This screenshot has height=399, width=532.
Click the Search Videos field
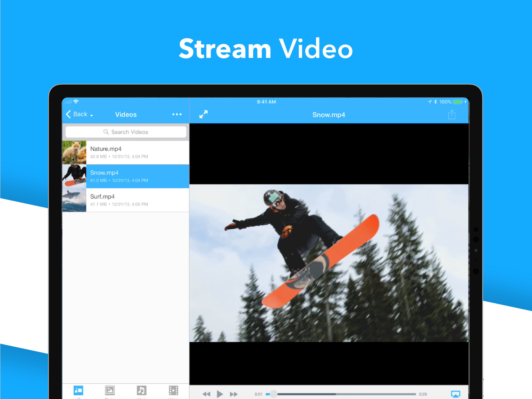tap(126, 132)
